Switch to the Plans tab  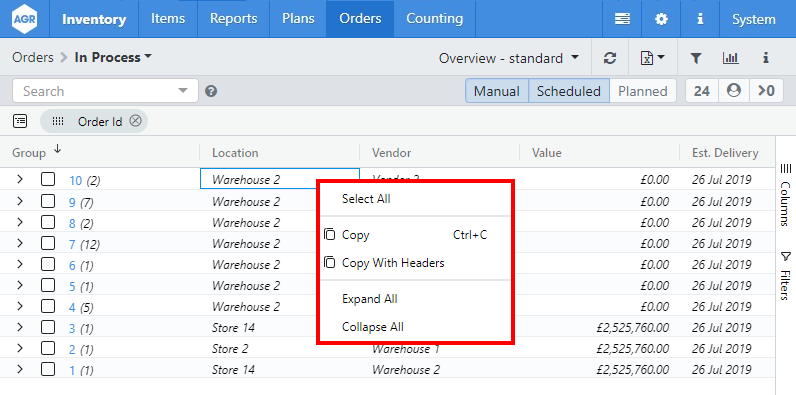click(298, 19)
